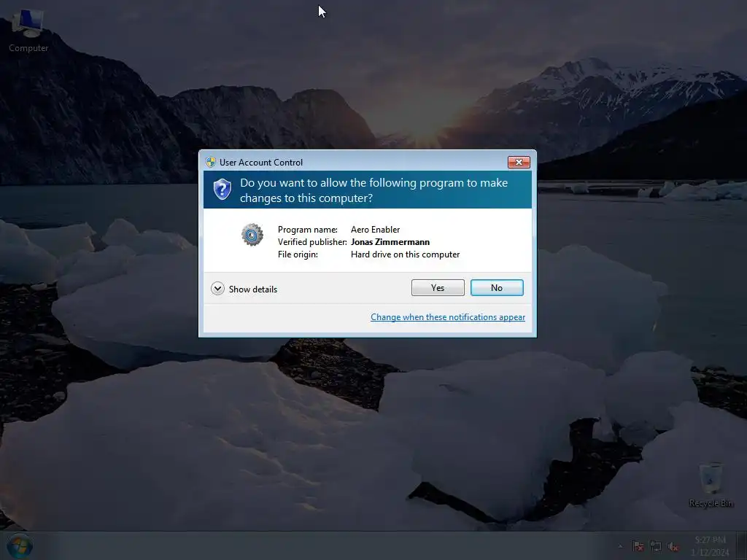The height and width of the screenshot is (560, 747).
Task: Expand the Show details chevron
Action: [217, 289]
